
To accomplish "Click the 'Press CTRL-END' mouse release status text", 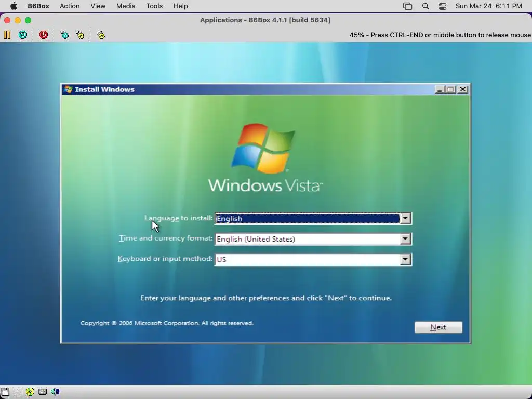I will (440, 35).
